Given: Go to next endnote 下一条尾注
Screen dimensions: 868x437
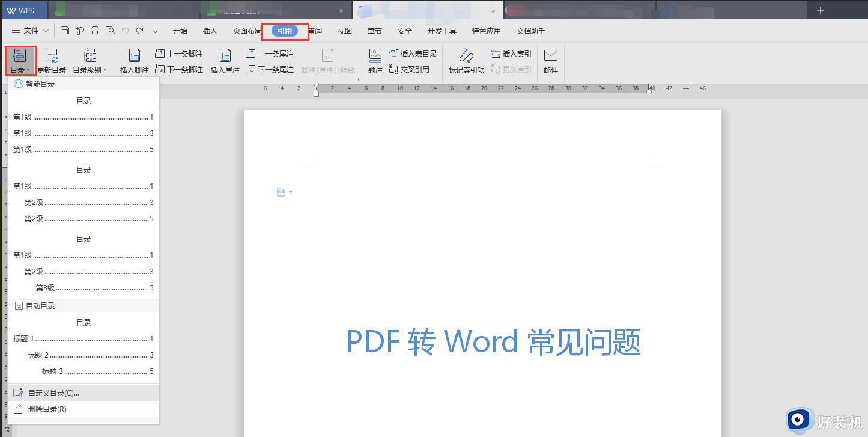Looking at the screenshot, I should click(x=270, y=69).
